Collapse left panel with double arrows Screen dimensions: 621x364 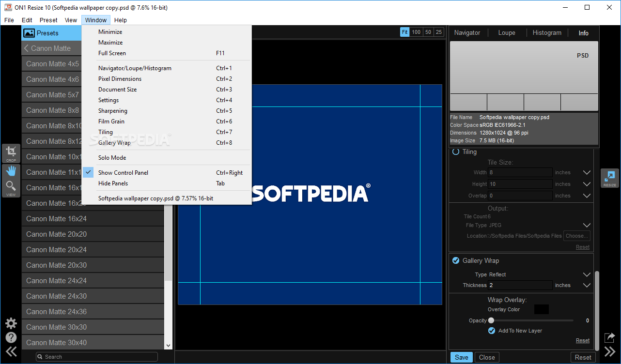(11, 351)
